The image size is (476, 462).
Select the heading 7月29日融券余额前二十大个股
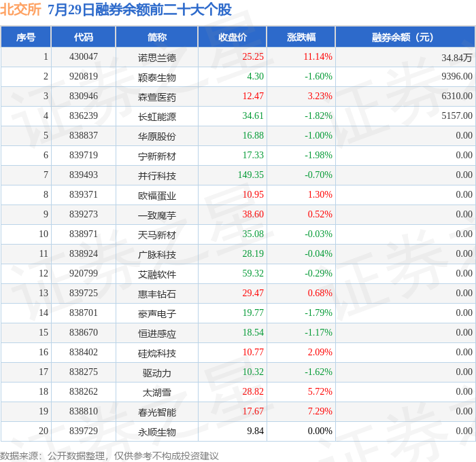point(139,10)
